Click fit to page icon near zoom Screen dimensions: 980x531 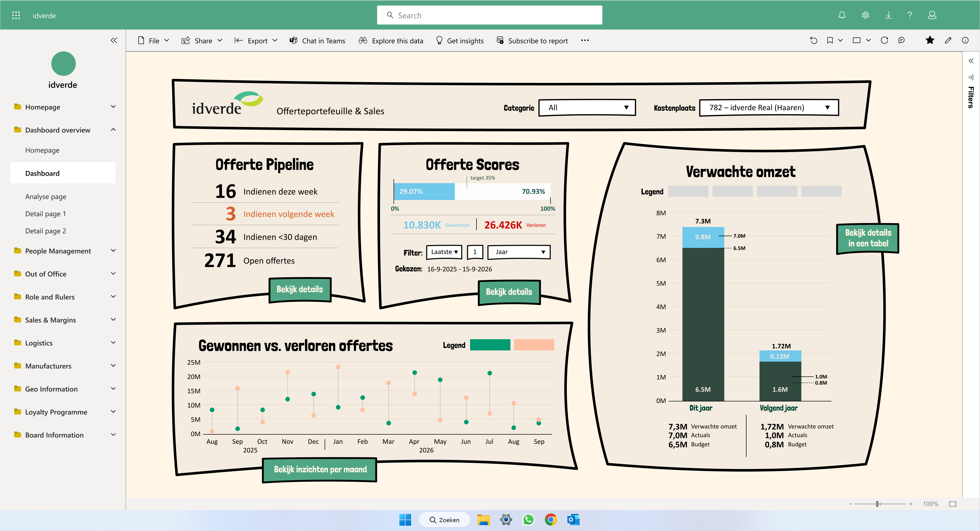coord(953,504)
